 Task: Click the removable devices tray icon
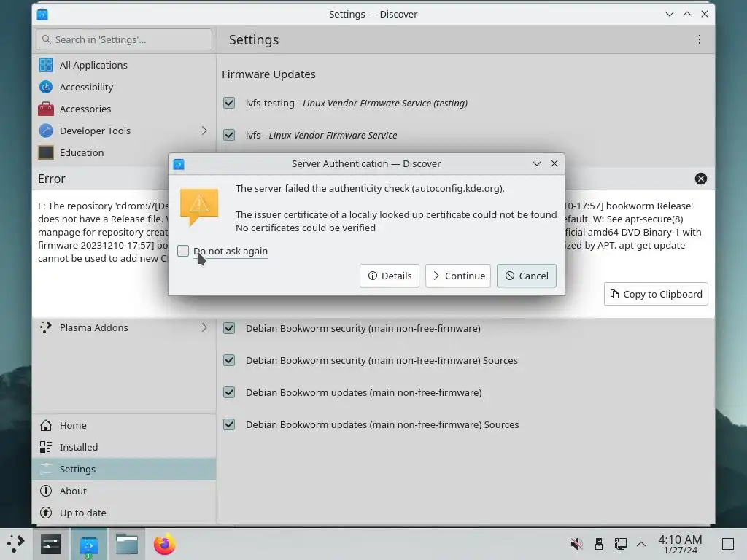[x=599, y=544]
